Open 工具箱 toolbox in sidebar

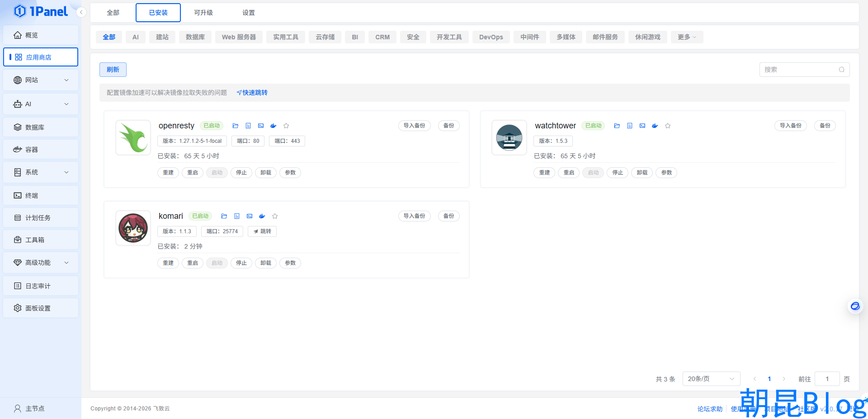point(41,240)
